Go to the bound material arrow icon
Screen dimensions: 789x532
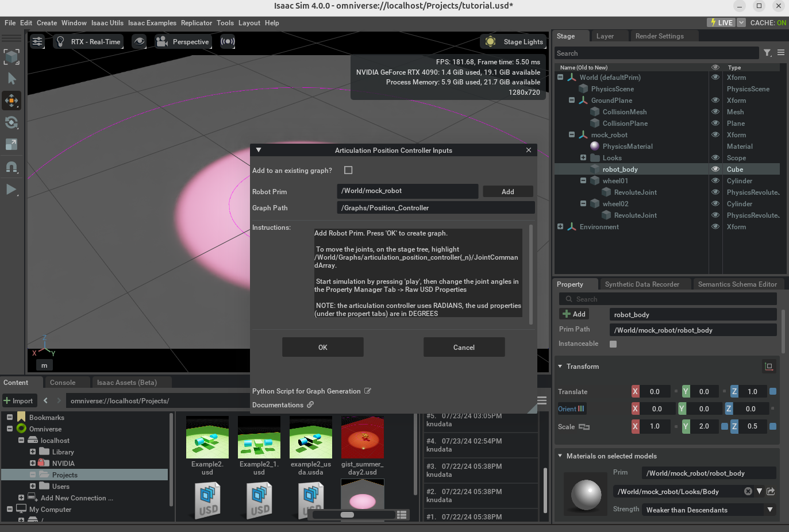771,491
